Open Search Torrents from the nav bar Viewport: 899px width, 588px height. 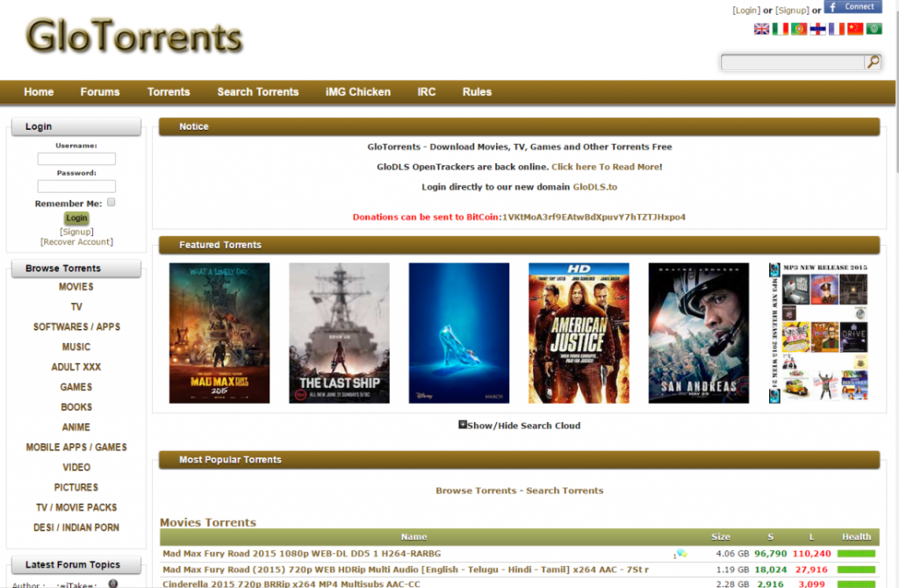(x=258, y=92)
